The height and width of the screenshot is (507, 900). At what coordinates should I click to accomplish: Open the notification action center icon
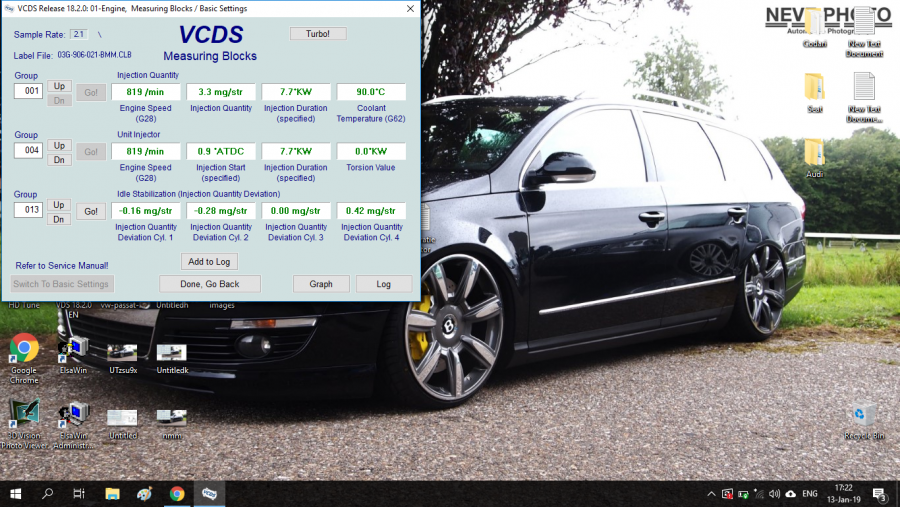tap(879, 494)
